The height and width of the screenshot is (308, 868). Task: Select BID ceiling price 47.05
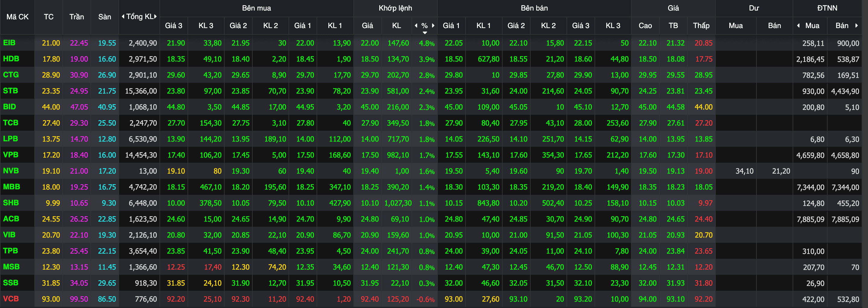click(79, 107)
